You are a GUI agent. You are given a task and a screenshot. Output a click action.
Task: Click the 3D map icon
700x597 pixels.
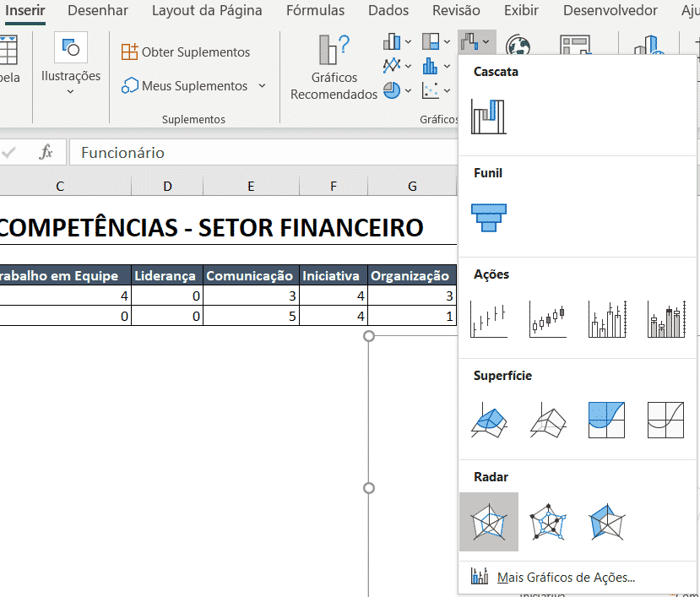(648, 45)
